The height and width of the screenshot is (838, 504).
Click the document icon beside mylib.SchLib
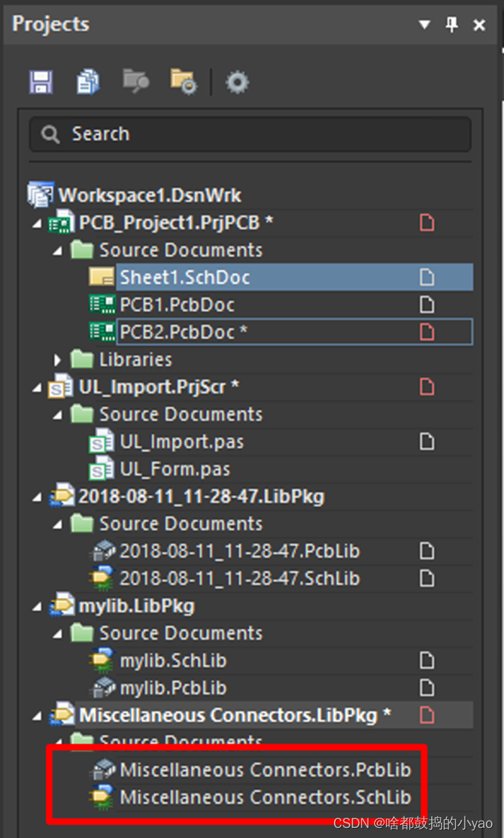[x=427, y=661]
